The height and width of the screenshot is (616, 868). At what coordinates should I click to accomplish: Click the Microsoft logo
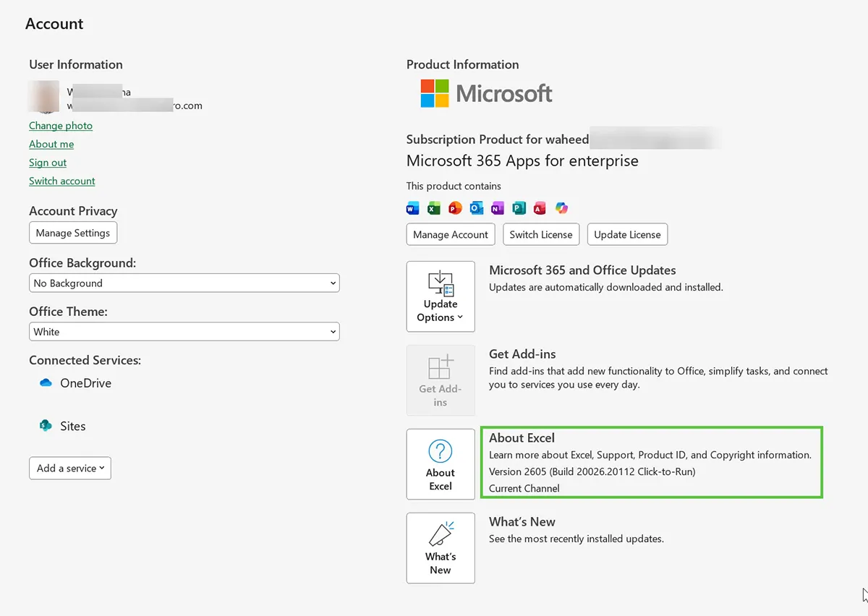pyautogui.click(x=486, y=93)
